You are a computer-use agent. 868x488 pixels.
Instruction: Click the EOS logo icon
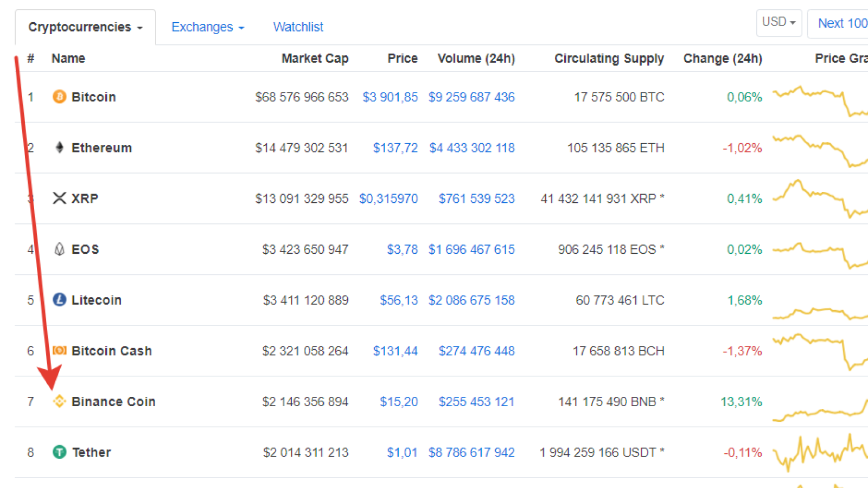point(59,249)
